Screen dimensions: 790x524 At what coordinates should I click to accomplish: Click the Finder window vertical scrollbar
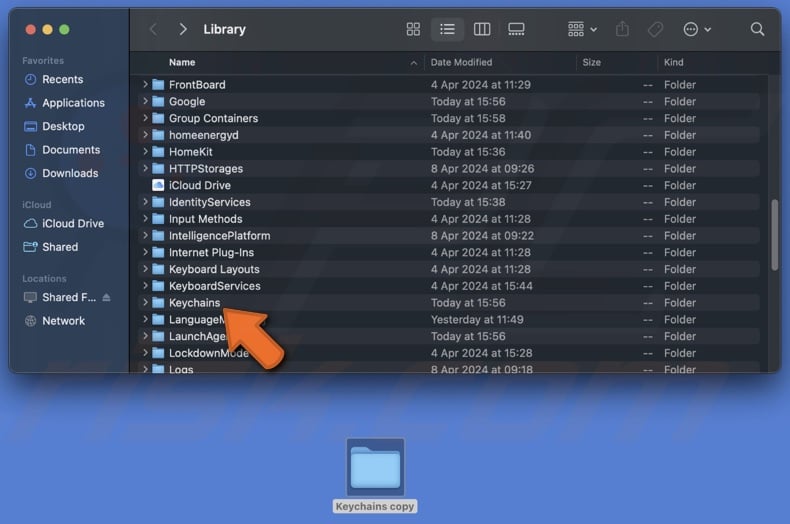(x=774, y=235)
